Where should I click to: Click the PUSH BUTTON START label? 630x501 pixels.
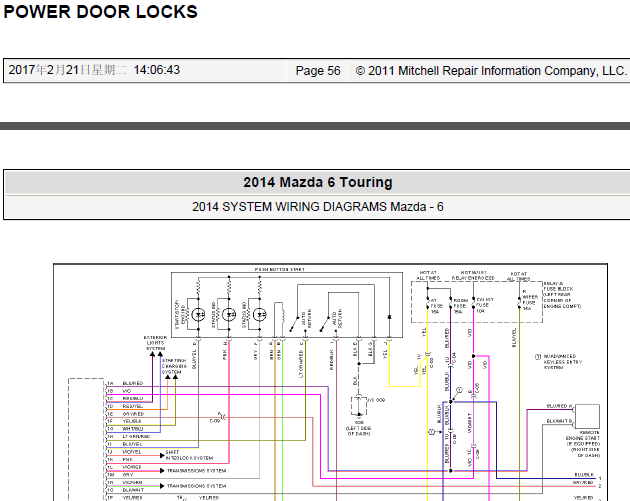(x=280, y=269)
